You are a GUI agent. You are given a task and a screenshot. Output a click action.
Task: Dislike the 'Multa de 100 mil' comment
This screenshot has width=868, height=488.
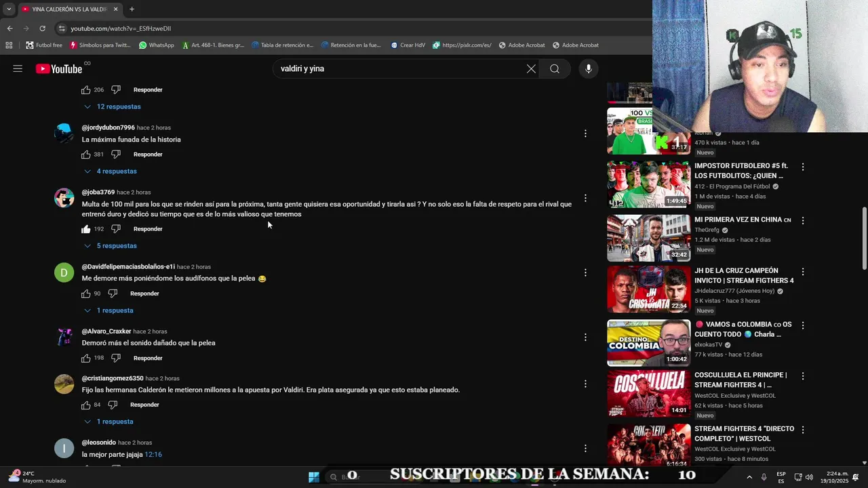[116, 229]
